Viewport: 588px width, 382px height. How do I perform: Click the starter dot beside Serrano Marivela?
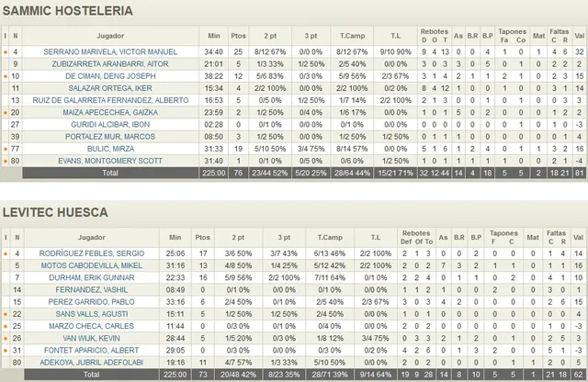(x=6, y=52)
